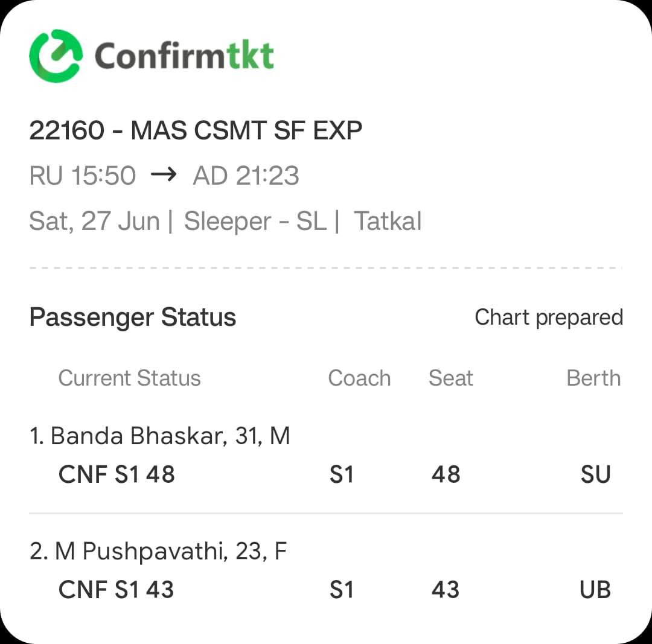652x644 pixels.
Task: Tap arrival station AD 21:23
Action: [246, 175]
